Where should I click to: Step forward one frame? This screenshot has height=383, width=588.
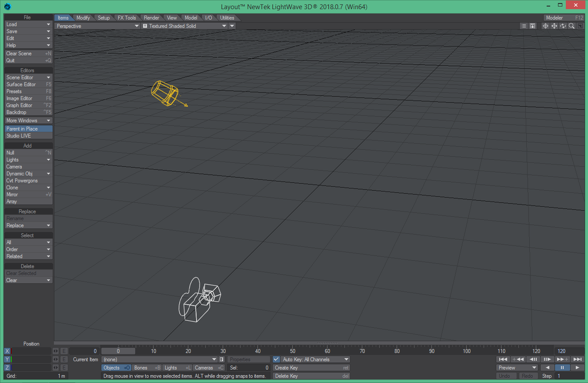(547, 359)
